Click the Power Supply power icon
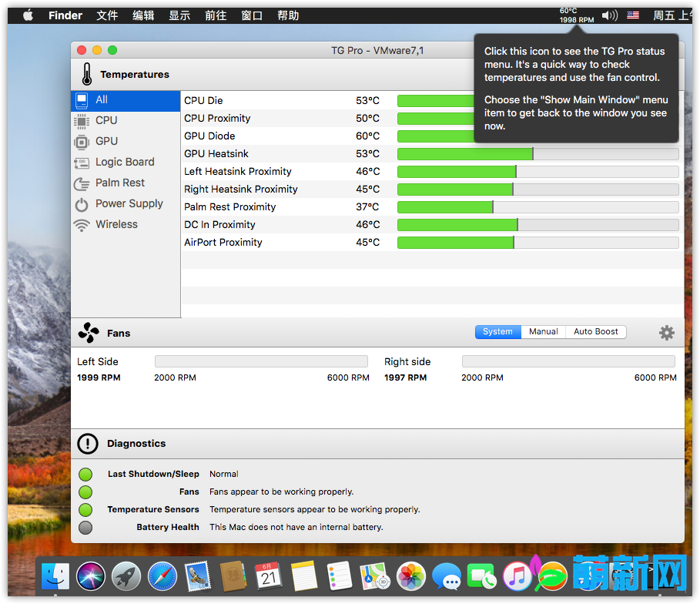The image size is (700, 604). (x=82, y=205)
